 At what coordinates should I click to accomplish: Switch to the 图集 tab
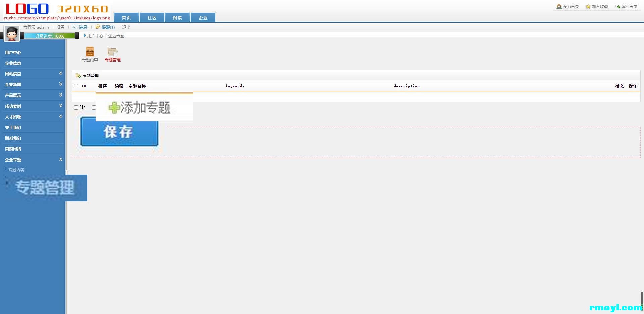pyautogui.click(x=177, y=18)
